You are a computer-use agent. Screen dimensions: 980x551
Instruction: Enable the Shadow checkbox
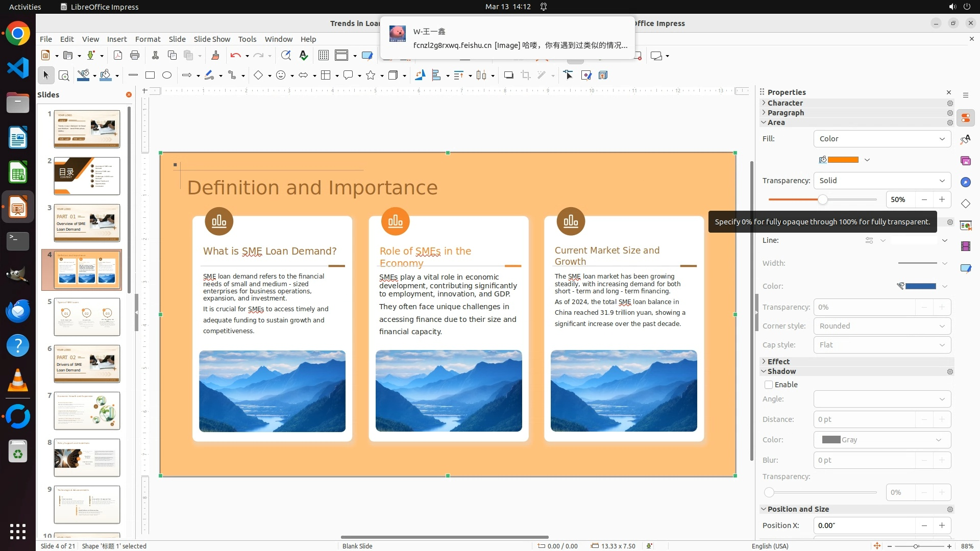[x=769, y=385]
